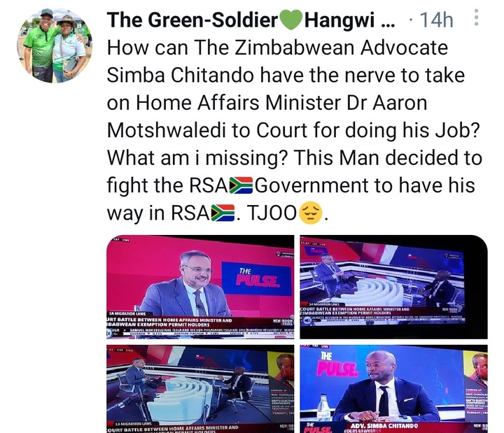Click the flag emoji after 'way in RSA'

(x=223, y=213)
